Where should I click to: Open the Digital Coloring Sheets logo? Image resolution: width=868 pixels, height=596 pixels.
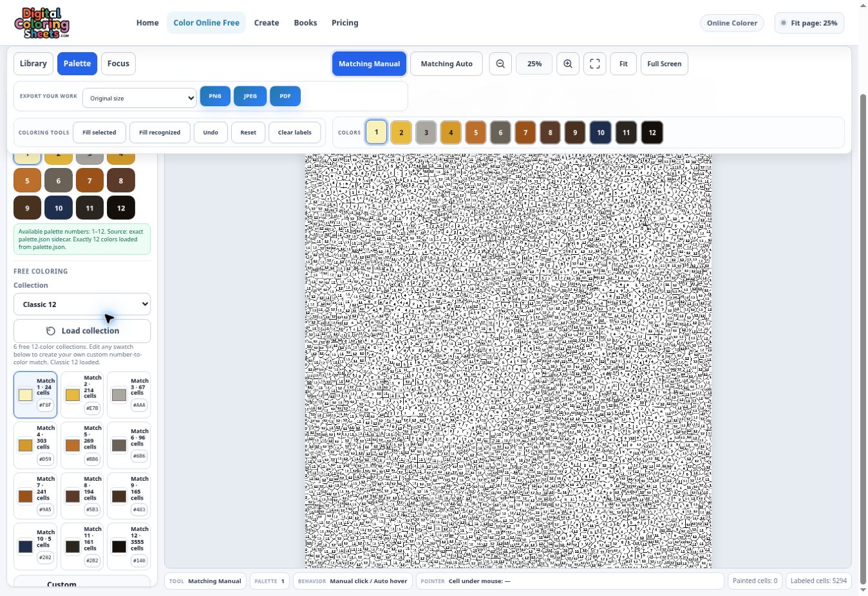coord(42,23)
